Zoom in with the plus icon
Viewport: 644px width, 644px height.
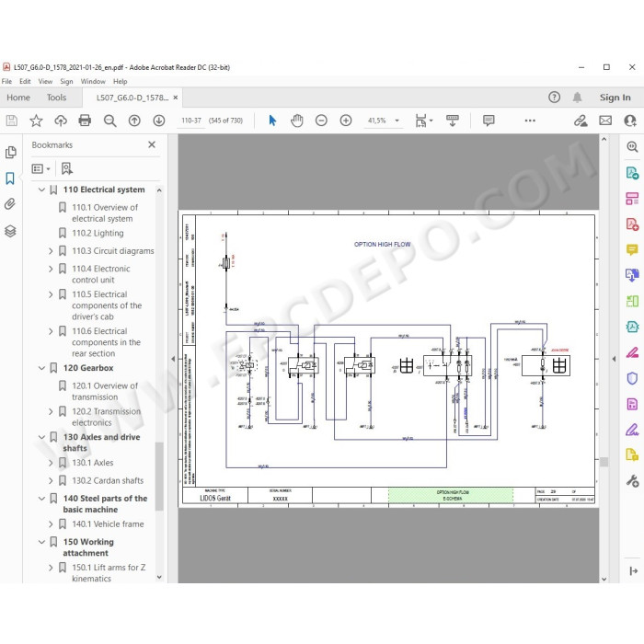pyautogui.click(x=346, y=121)
